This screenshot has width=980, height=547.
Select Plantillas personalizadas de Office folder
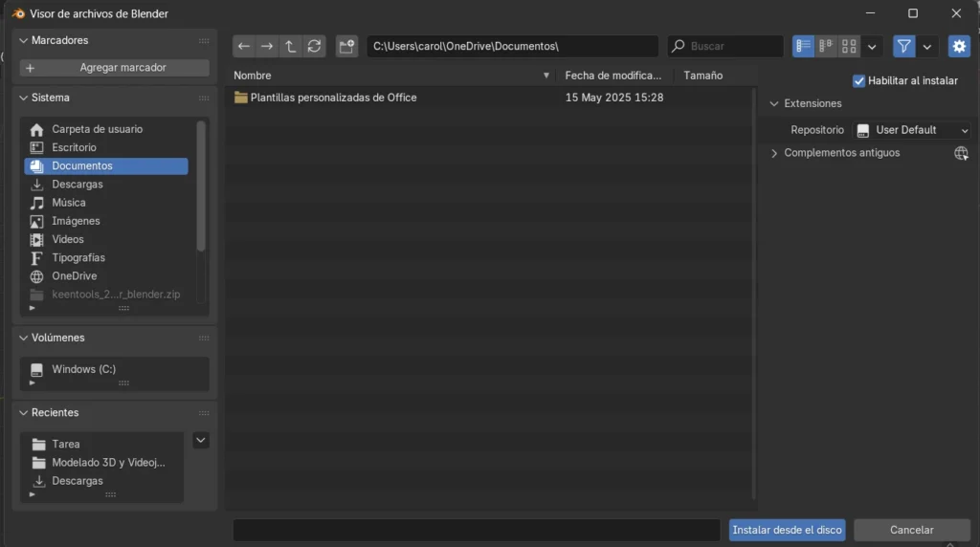pyautogui.click(x=333, y=98)
